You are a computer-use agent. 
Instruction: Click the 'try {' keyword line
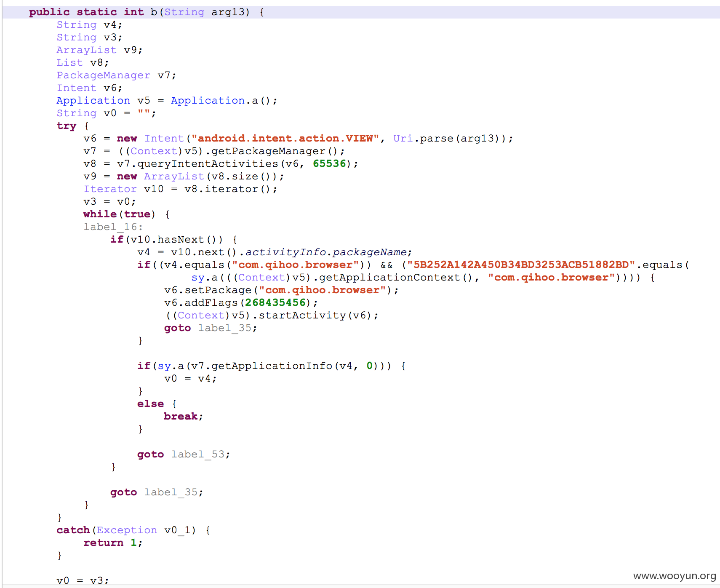point(73,126)
